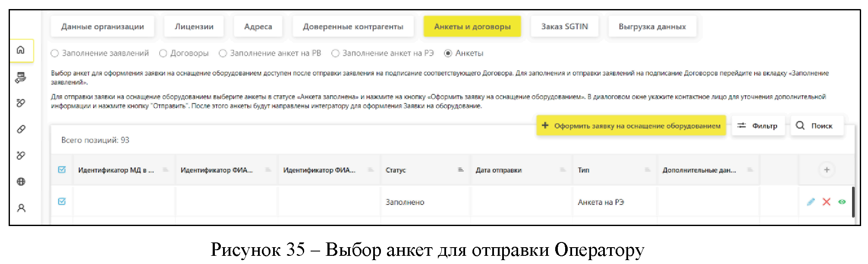Uncheck the first row checkbox
This screenshot has width=868, height=264.
click(x=62, y=201)
